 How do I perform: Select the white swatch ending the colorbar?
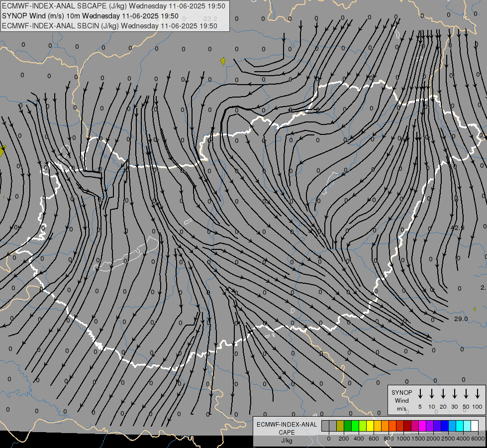pyautogui.click(x=475, y=426)
